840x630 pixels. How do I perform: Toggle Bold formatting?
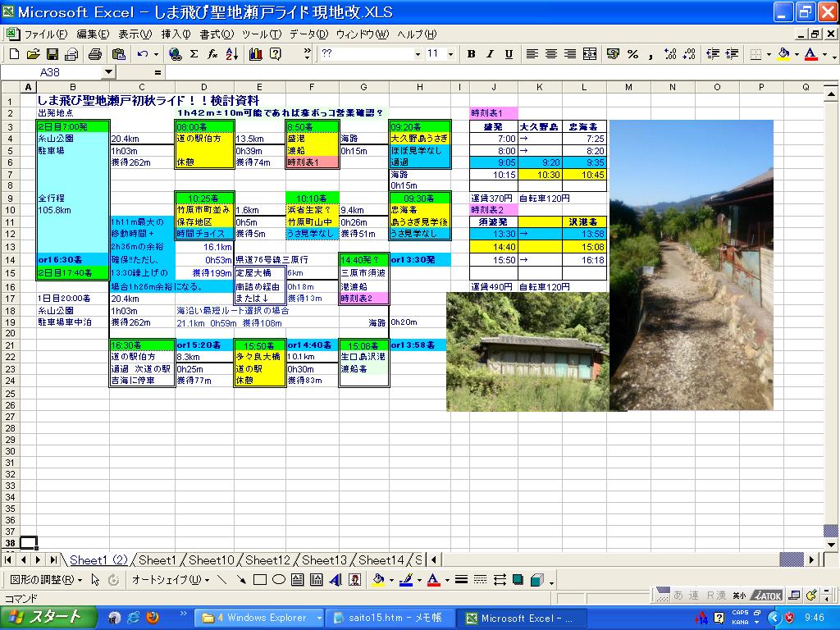click(471, 54)
